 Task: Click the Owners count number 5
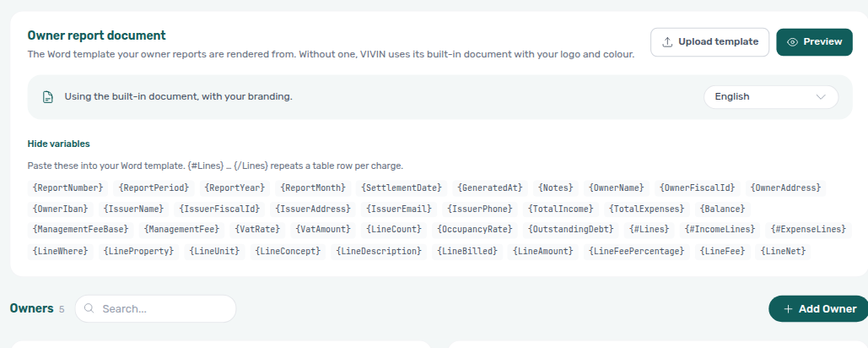[62, 309]
